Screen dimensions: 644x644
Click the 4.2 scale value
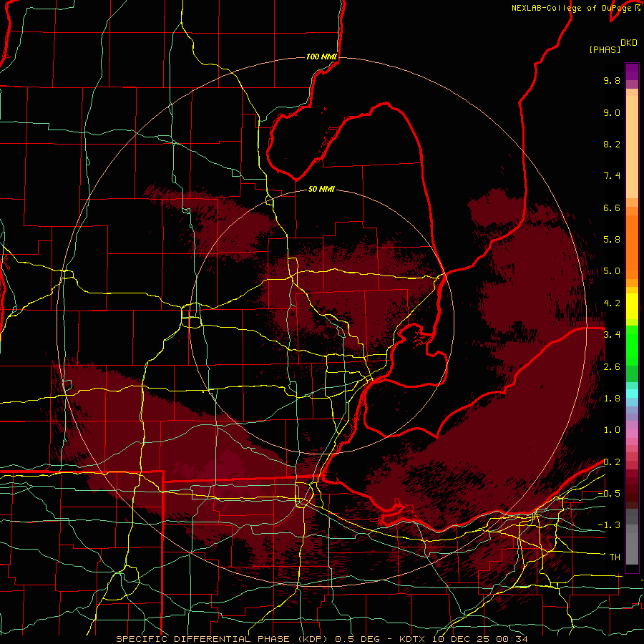tap(612, 303)
